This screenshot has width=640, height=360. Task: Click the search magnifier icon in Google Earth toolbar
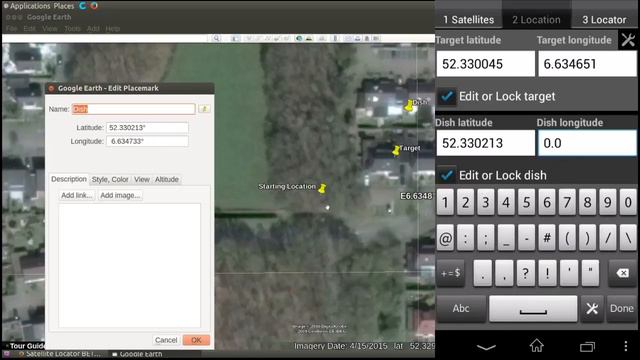click(216, 38)
